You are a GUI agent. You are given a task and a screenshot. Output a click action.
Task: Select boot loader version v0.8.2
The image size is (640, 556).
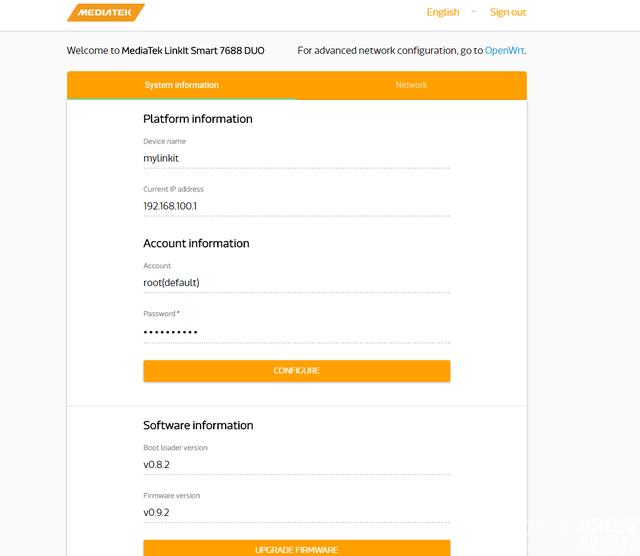point(156,465)
